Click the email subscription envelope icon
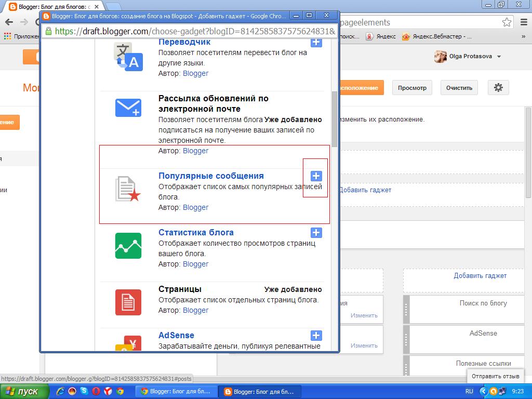Image resolution: width=532 pixels, height=399 pixels. pyautogui.click(x=128, y=108)
